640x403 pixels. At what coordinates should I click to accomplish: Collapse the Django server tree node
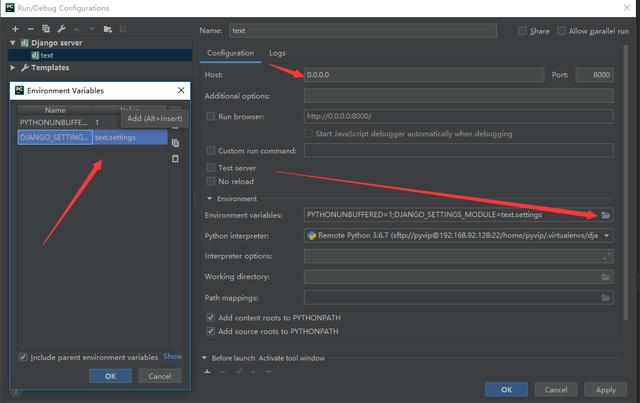click(x=13, y=43)
